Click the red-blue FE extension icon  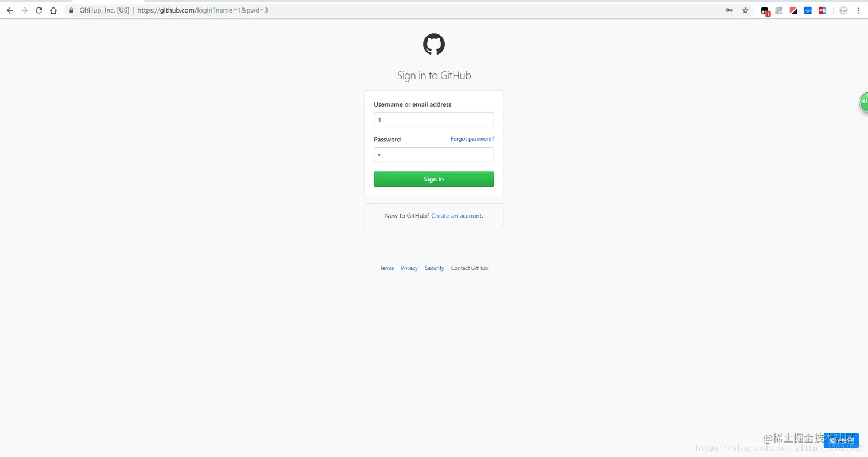(x=822, y=10)
